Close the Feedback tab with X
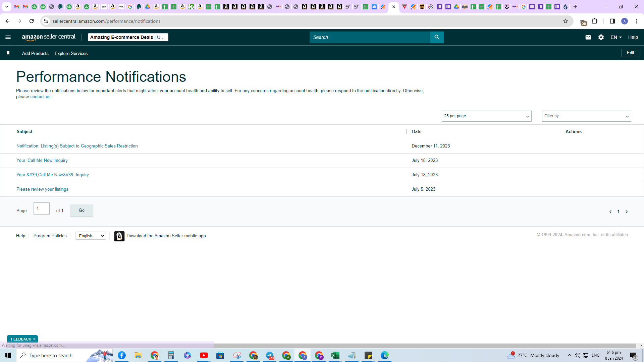The image size is (644, 362). pos(34,339)
